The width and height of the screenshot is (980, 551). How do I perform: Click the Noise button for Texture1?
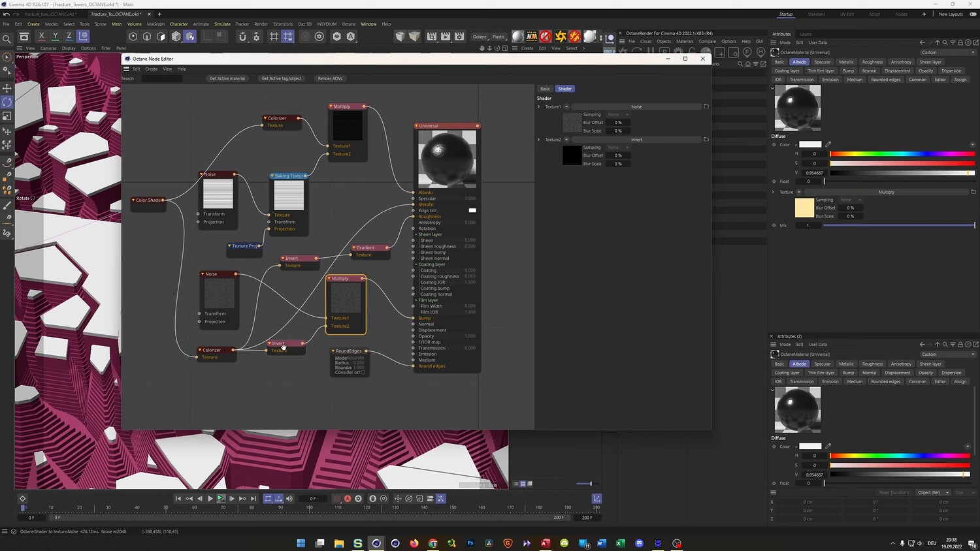(636, 106)
